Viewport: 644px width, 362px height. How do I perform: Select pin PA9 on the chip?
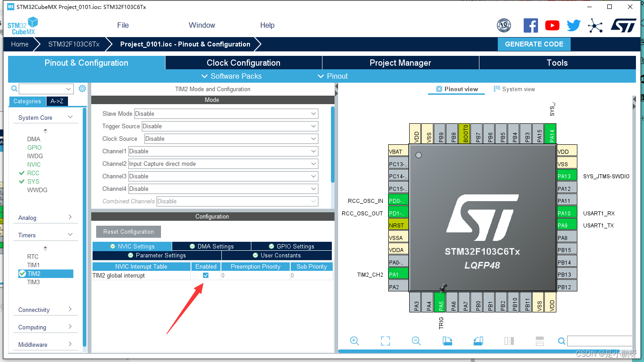pos(567,225)
